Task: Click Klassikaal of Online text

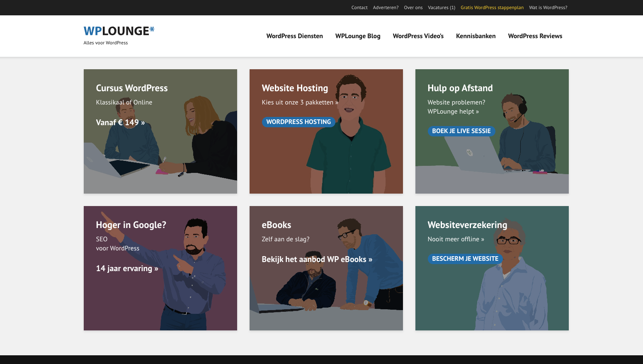Action: (x=124, y=102)
